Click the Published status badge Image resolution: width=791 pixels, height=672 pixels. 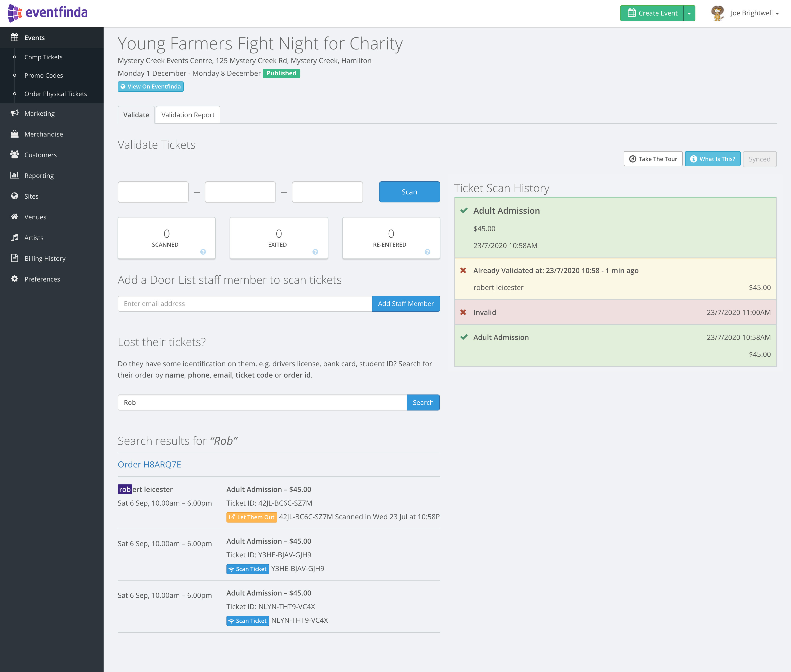point(281,73)
